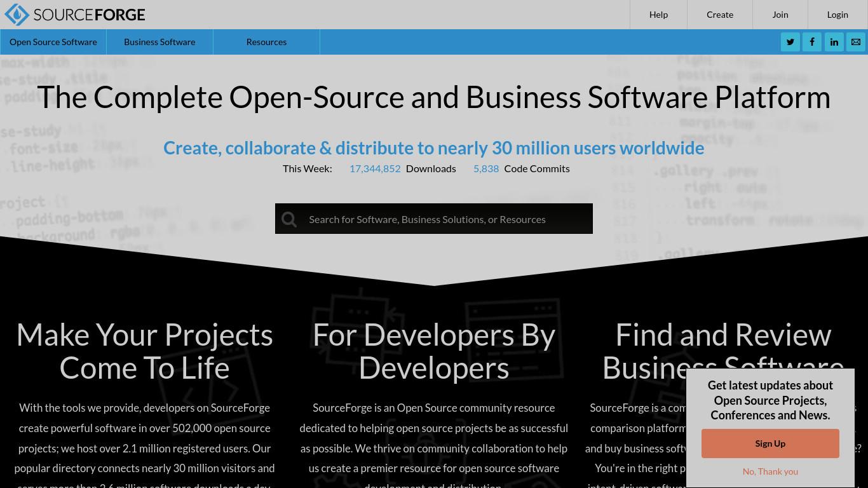Dismiss popup with No, Thank you

[x=770, y=471]
